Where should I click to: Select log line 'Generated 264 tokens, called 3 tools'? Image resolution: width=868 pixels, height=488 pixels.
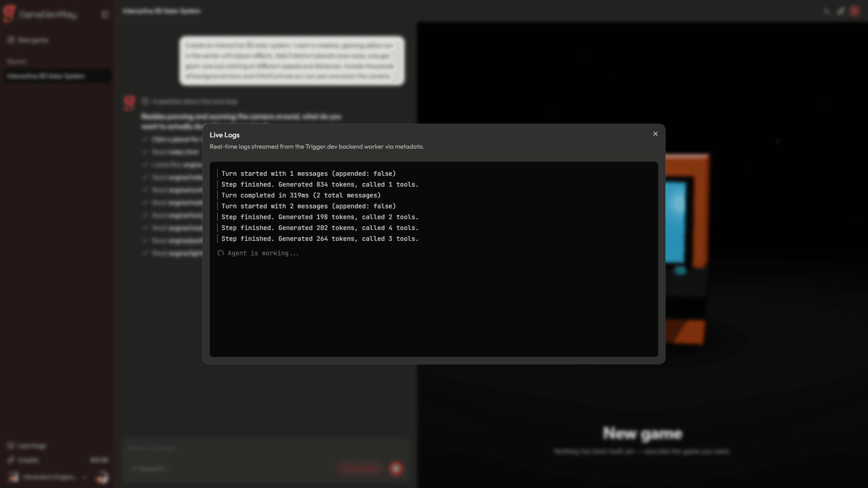320,239
